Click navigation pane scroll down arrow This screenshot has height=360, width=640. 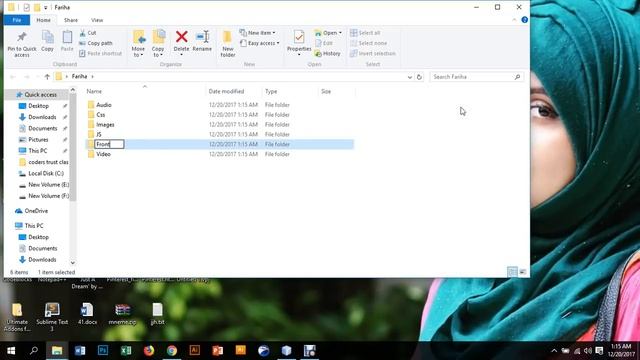pyautogui.click(x=73, y=263)
